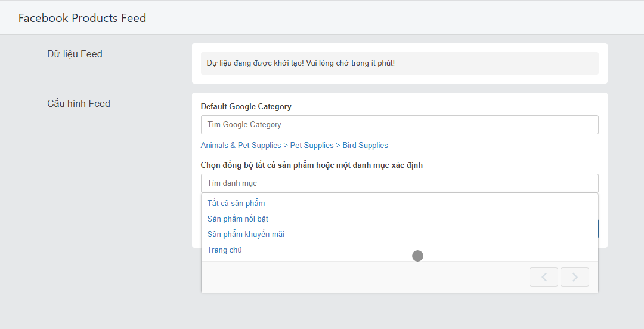The width and height of the screenshot is (644, 329).
Task: Open the Animals & Pet Supplies category link
Action: 241,145
